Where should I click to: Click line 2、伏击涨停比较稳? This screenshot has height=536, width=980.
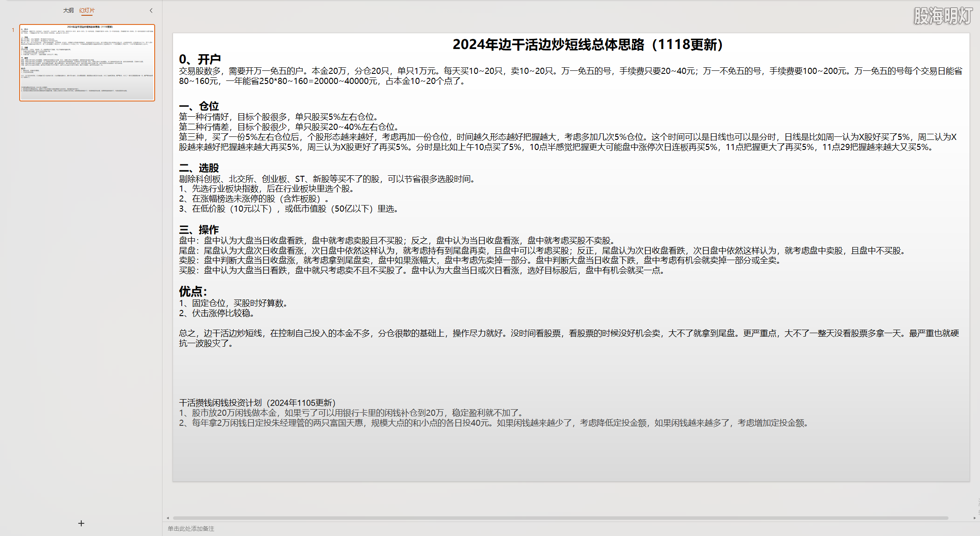point(216,313)
